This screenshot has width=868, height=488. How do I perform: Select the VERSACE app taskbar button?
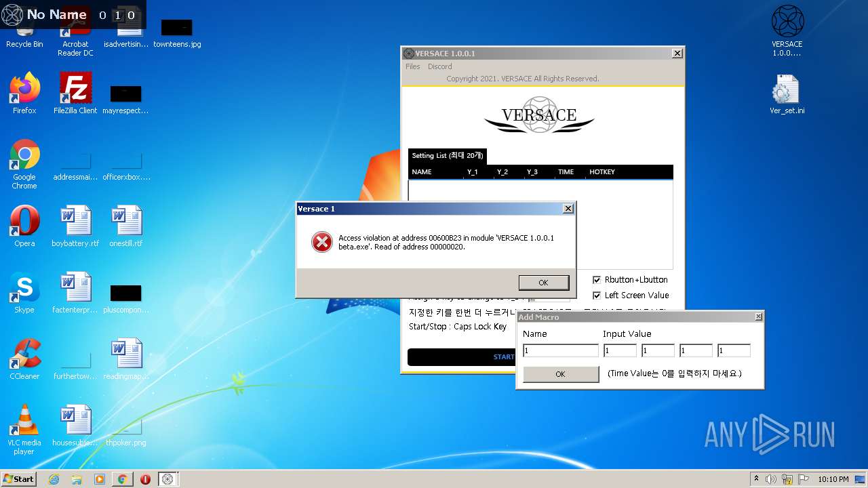[x=168, y=479]
